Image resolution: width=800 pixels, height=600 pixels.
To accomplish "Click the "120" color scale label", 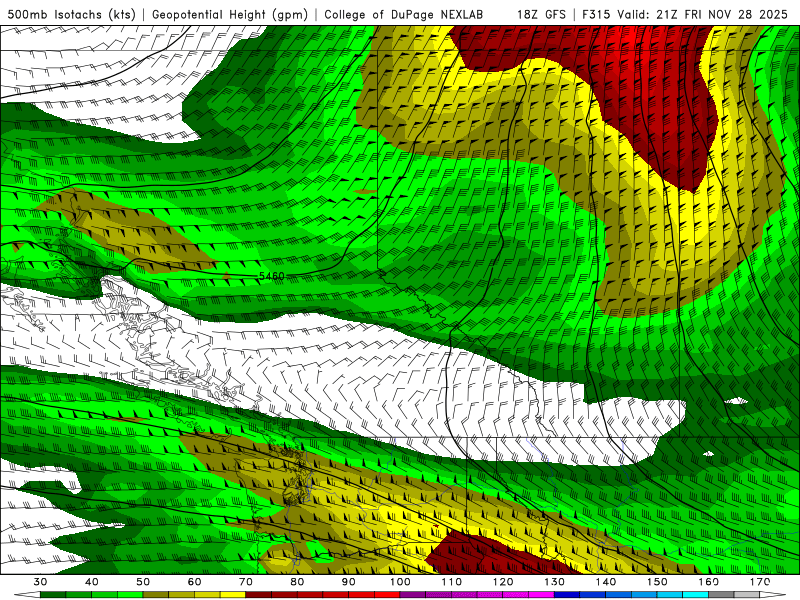I will (503, 582).
